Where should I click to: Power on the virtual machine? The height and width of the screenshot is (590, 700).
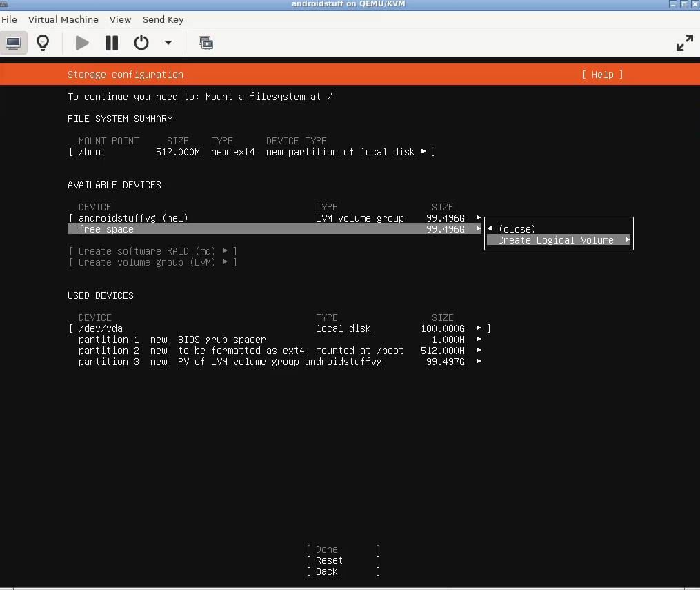pyautogui.click(x=82, y=43)
